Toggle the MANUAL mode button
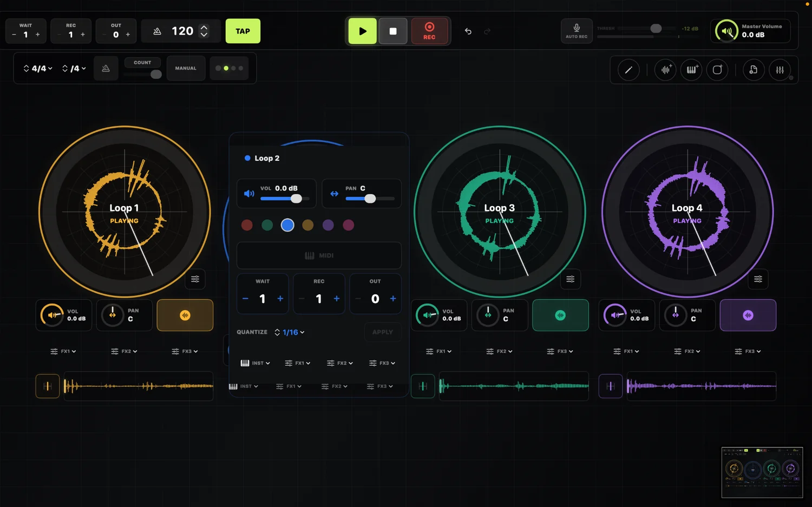The width and height of the screenshot is (812, 507). 186,68
